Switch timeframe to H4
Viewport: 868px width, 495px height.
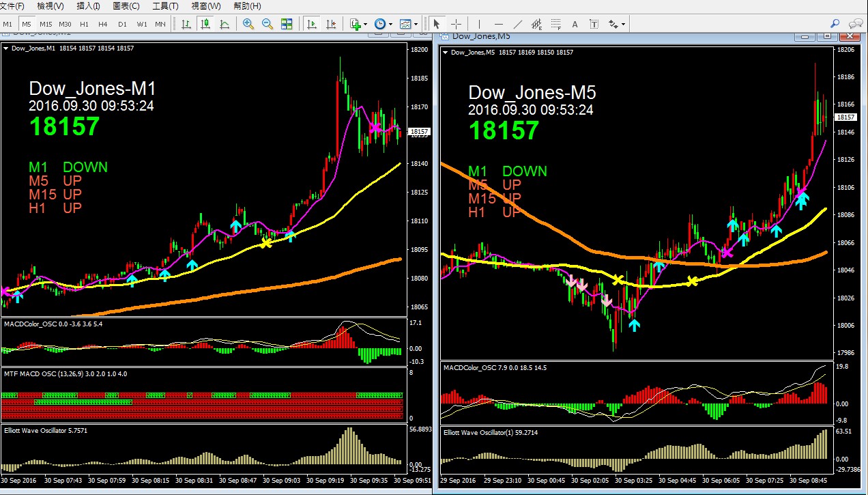[x=103, y=24]
